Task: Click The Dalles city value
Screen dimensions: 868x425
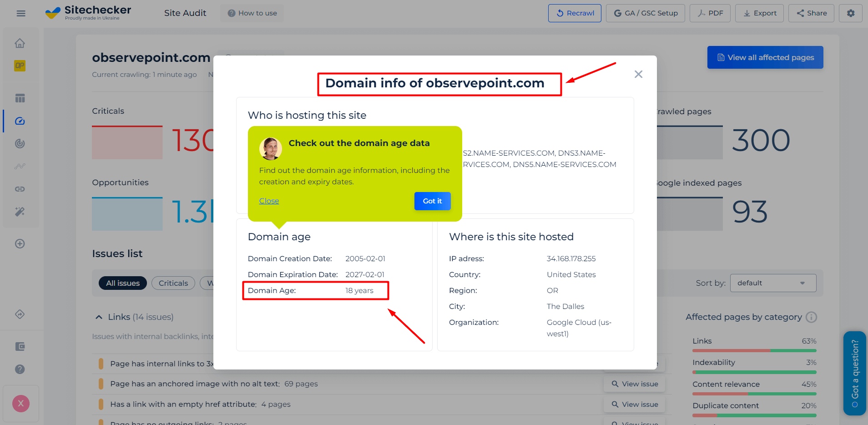Action: pos(565,306)
